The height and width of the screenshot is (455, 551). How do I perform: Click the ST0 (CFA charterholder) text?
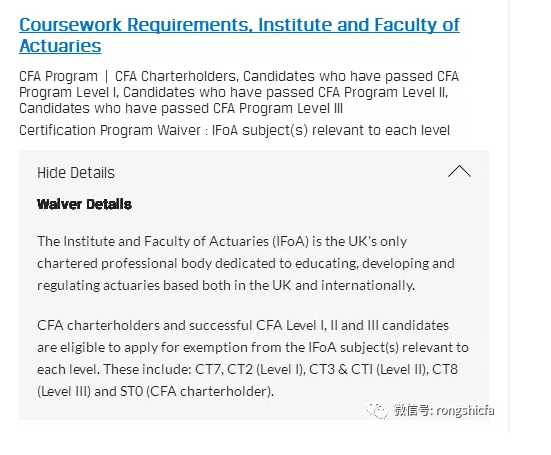(197, 391)
